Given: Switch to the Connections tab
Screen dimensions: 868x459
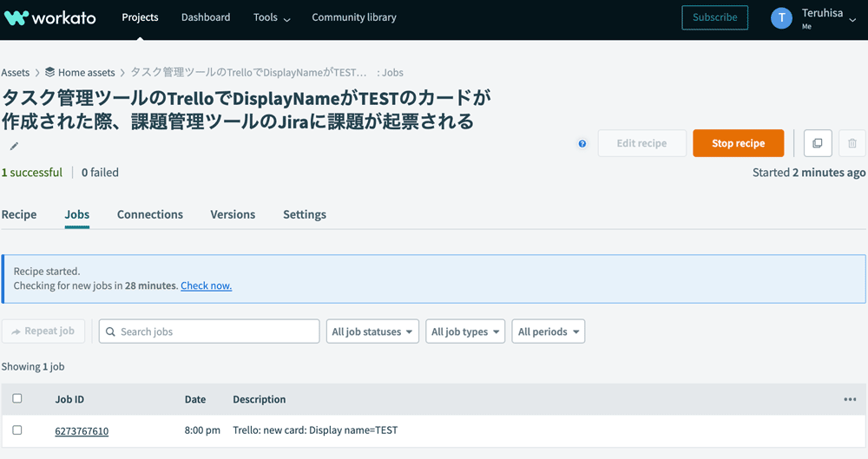Looking at the screenshot, I should click(x=150, y=214).
